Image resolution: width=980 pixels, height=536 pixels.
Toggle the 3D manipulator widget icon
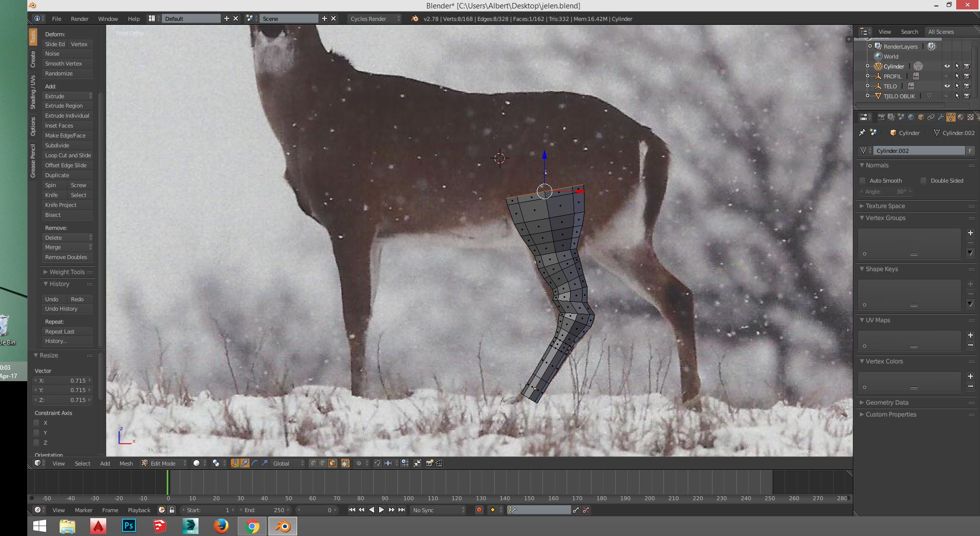coord(235,463)
